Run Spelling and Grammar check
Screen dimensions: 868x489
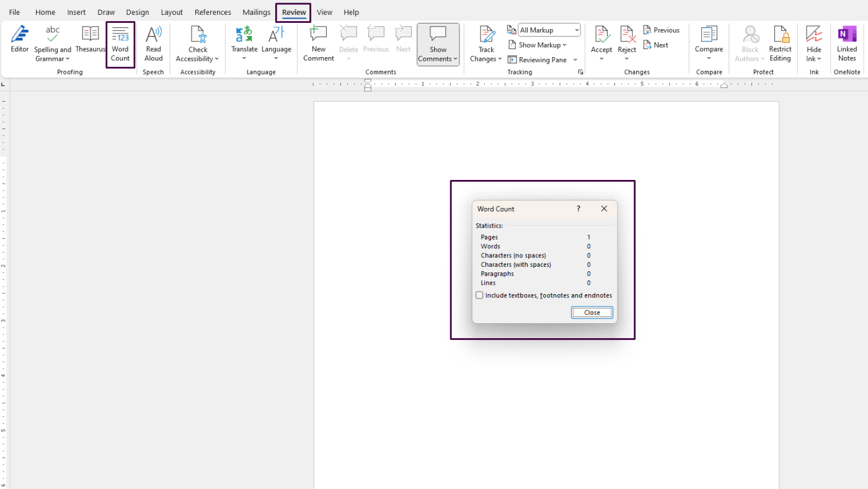pyautogui.click(x=53, y=43)
